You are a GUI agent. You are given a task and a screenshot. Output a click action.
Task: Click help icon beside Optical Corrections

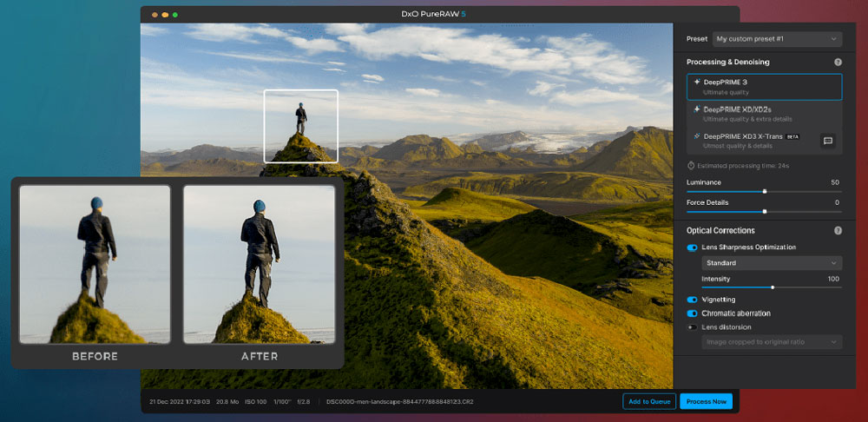[x=838, y=230]
